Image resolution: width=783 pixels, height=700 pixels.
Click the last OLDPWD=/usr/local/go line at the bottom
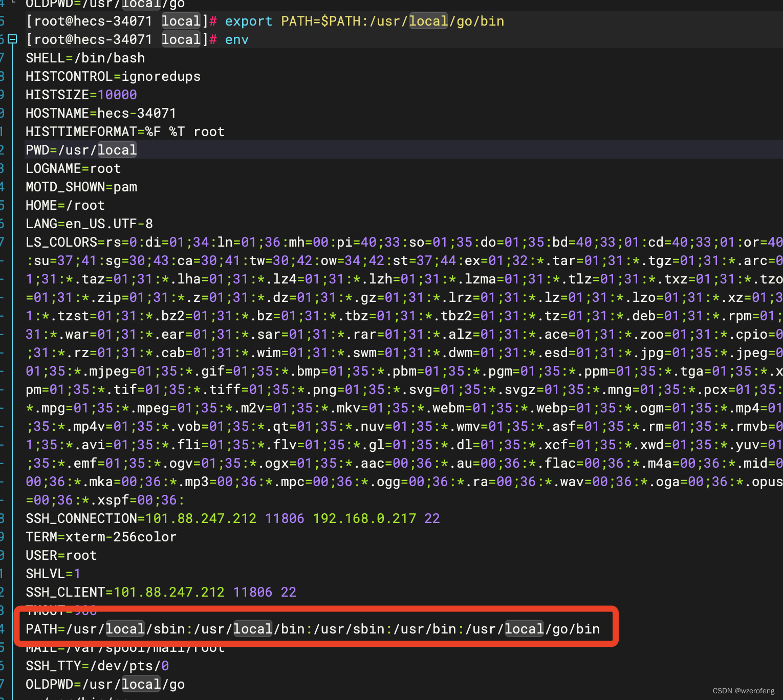tap(105, 685)
